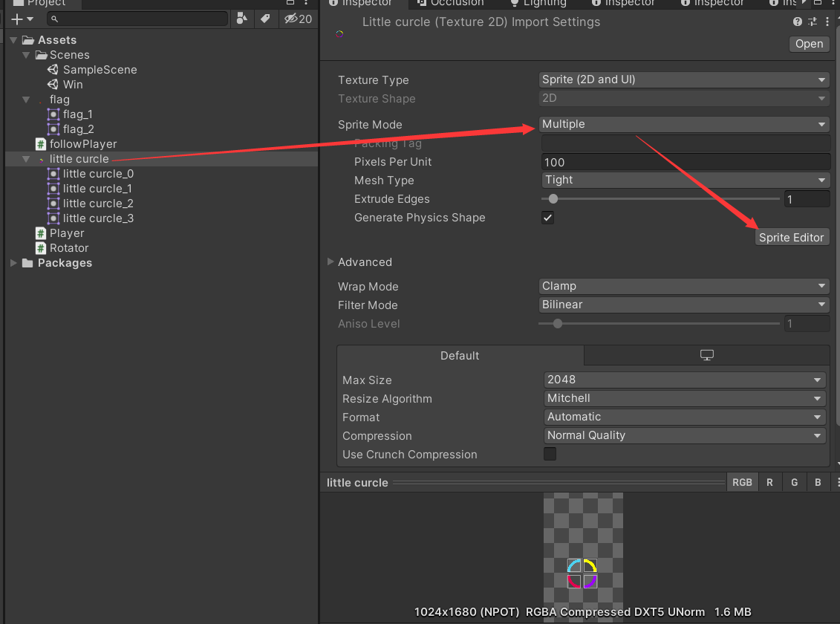Click the Pixels Per Unit field
The width and height of the screenshot is (840, 624).
click(x=686, y=162)
